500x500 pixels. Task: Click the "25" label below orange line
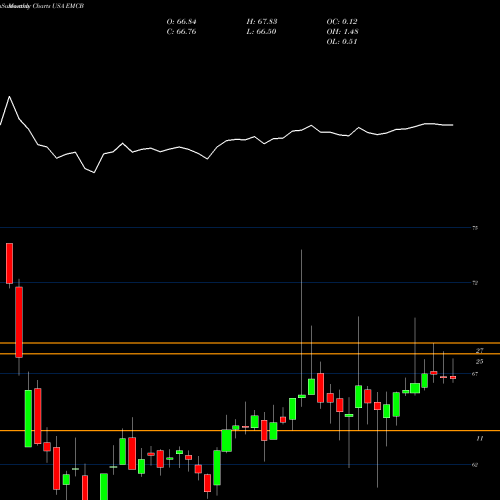point(479,362)
